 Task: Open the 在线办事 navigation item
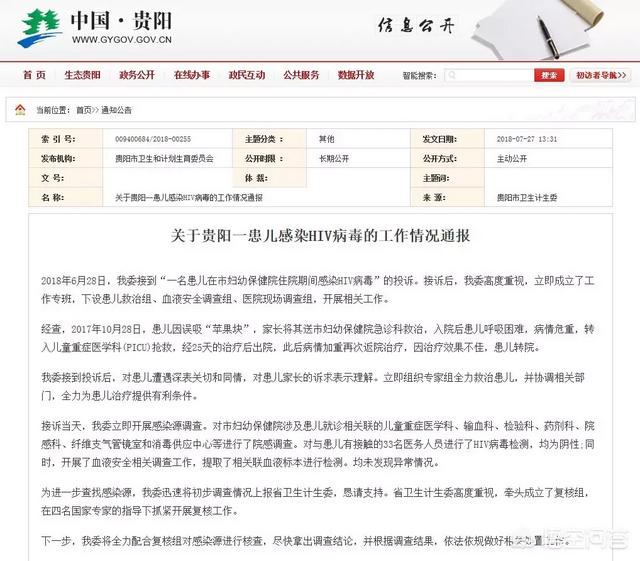pos(192,75)
